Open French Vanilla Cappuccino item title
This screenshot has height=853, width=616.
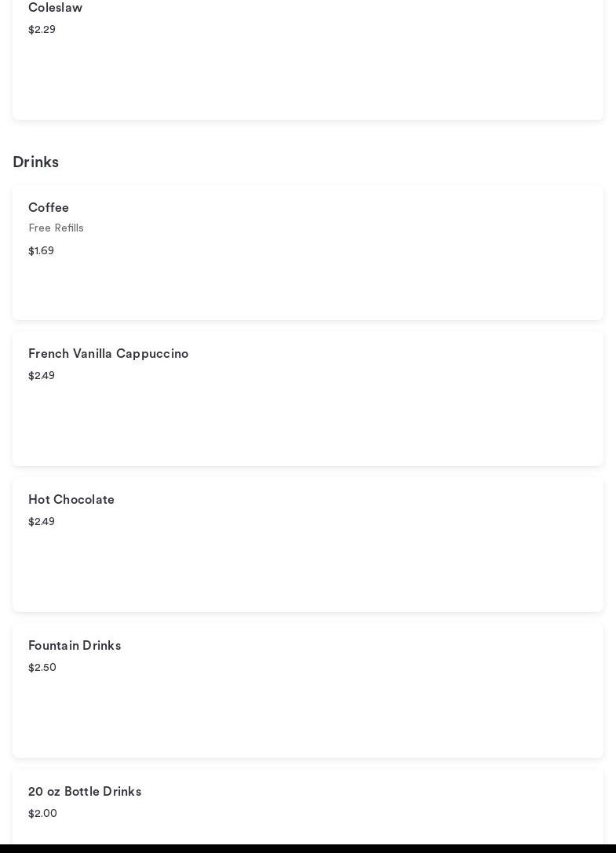coord(108,354)
